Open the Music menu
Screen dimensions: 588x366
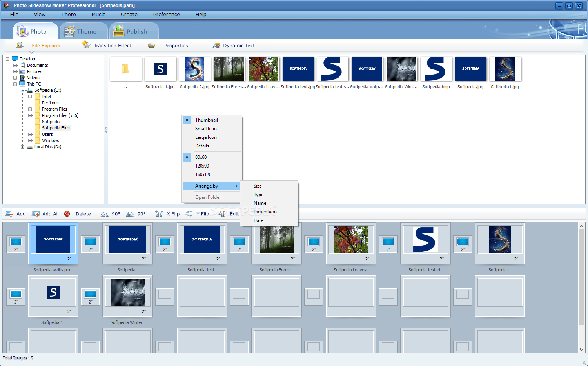[98, 14]
